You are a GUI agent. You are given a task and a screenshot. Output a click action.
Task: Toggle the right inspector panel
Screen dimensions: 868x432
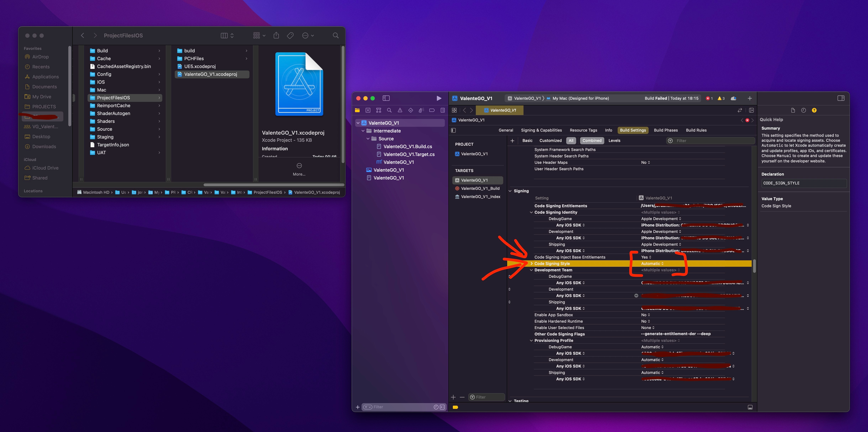pyautogui.click(x=841, y=98)
